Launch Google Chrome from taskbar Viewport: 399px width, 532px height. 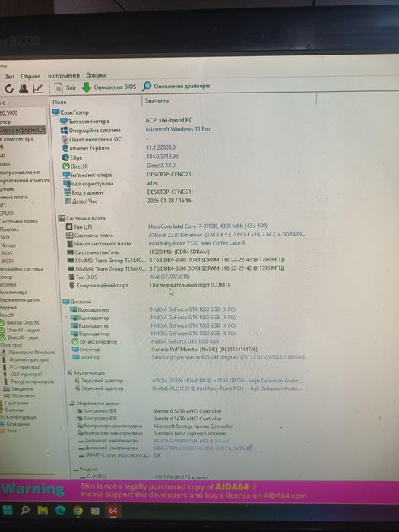coord(78,511)
